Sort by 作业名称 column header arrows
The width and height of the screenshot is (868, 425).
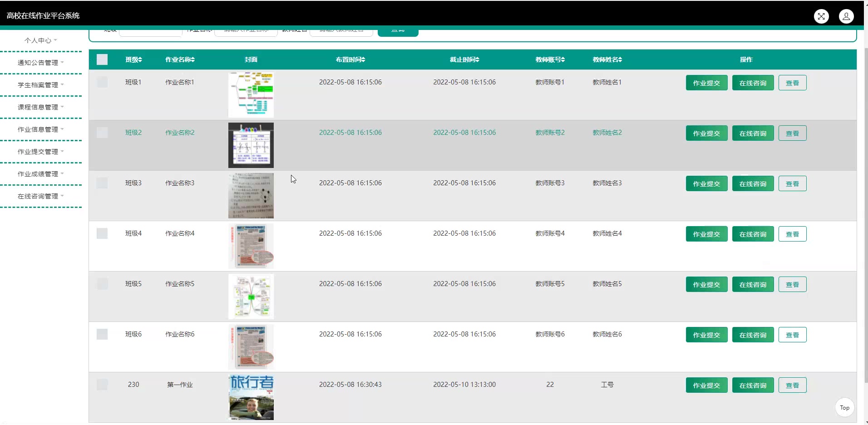pyautogui.click(x=193, y=59)
